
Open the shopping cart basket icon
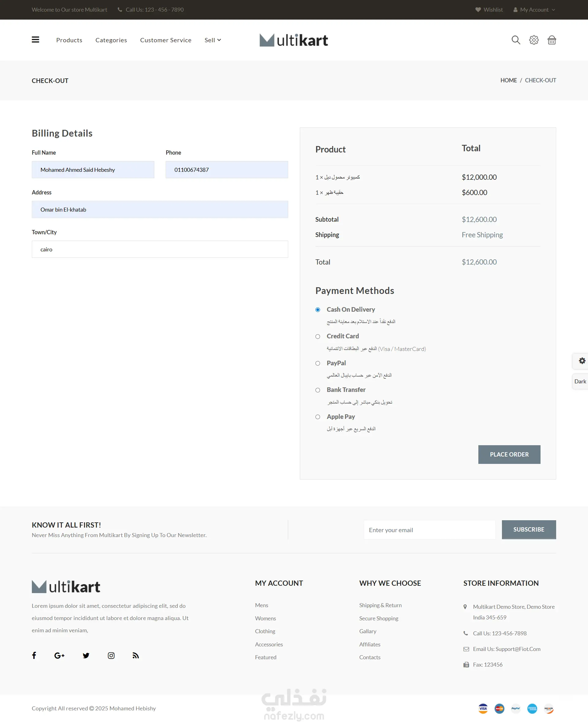pos(552,40)
